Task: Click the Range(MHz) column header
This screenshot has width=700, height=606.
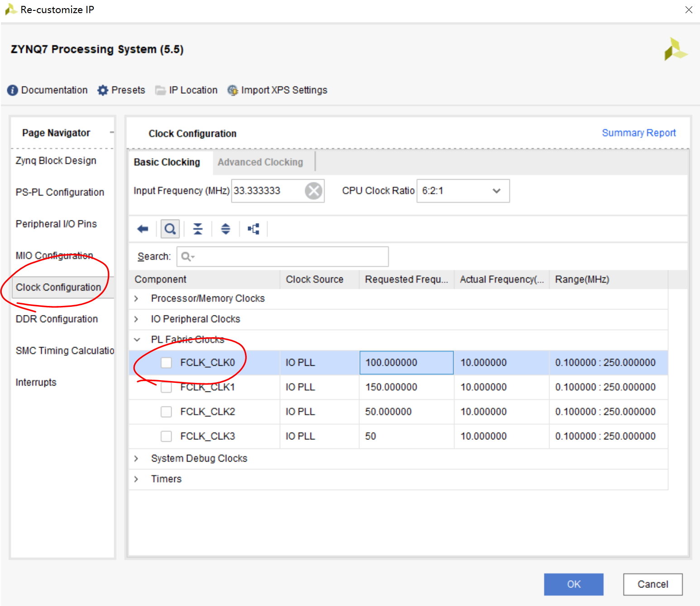Action: (x=609, y=279)
